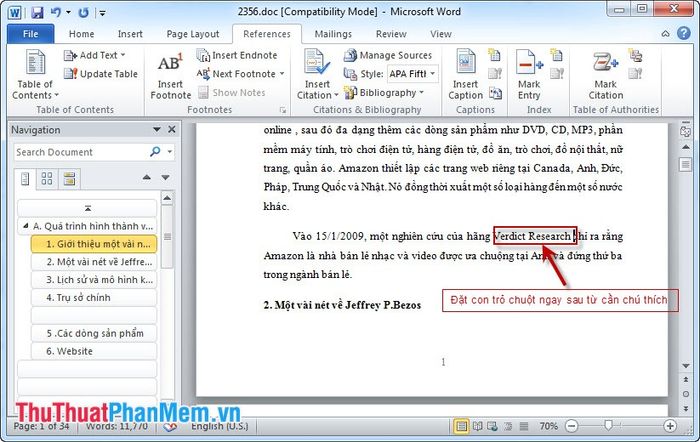The width and height of the screenshot is (700, 442).
Task: Click the Bibliography icon
Action: [350, 92]
